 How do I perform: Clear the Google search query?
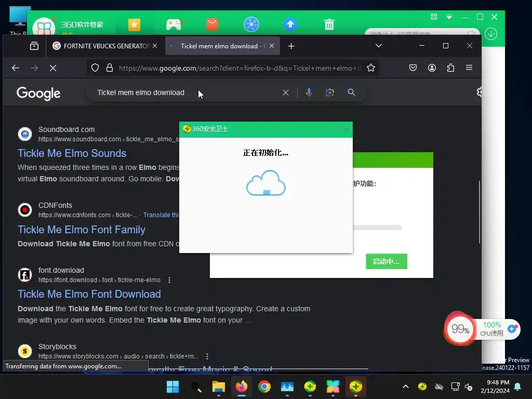(x=286, y=92)
